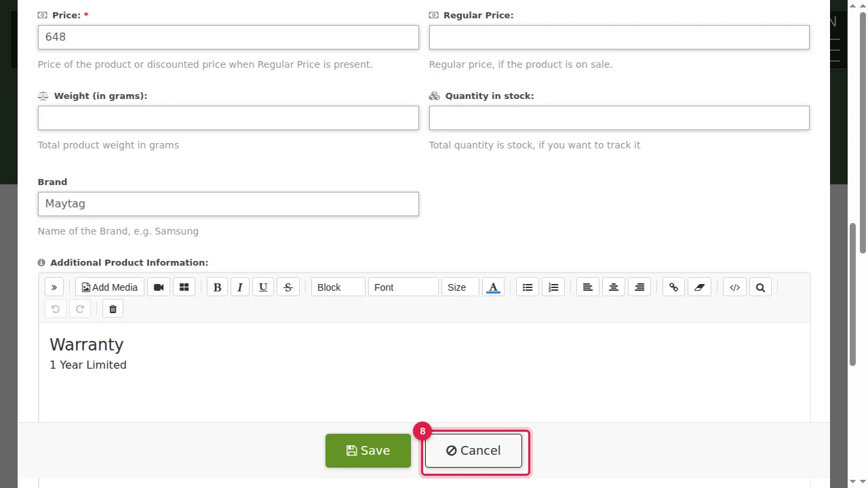This screenshot has width=868, height=488.
Task: Focus the Price field containing 648
Action: (x=229, y=37)
